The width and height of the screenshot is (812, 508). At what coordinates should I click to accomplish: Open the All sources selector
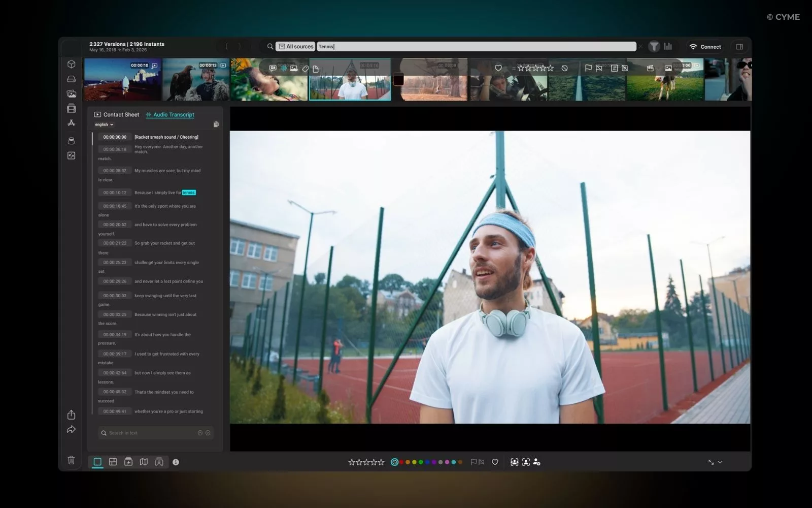pyautogui.click(x=296, y=47)
